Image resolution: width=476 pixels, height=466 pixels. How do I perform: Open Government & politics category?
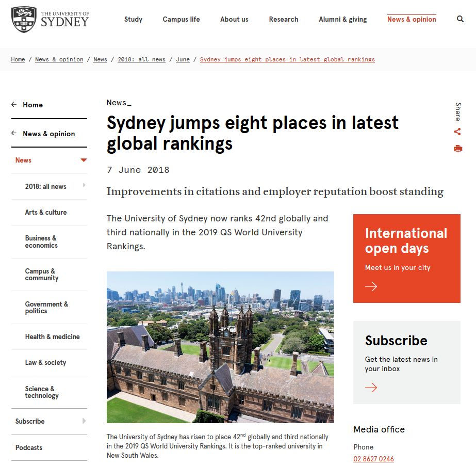(46, 308)
